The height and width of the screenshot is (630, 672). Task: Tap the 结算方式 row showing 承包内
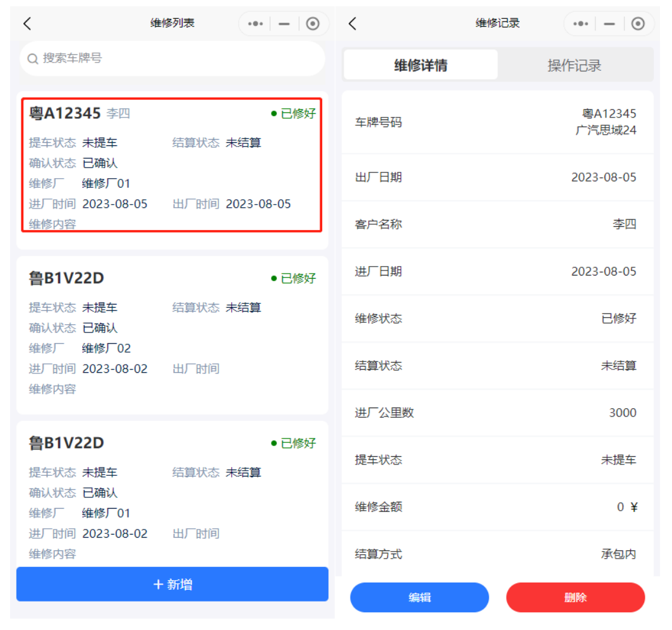pyautogui.click(x=497, y=554)
